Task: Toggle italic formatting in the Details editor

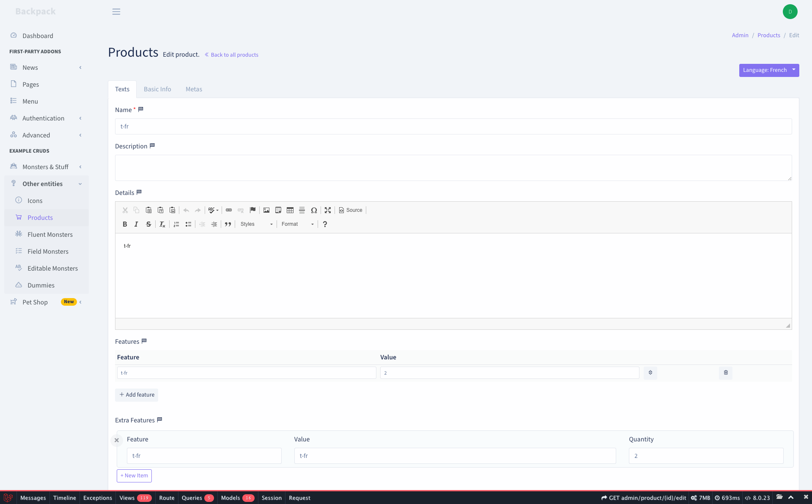Action: 136,224
